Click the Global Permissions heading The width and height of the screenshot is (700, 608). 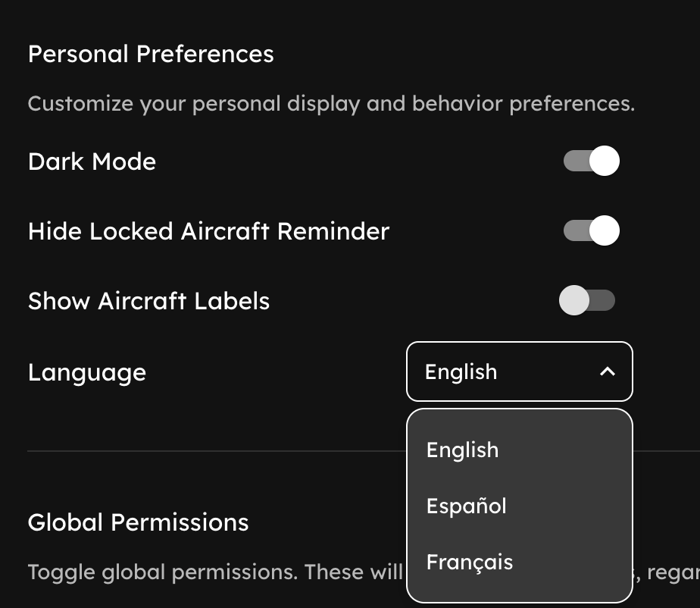[138, 522]
